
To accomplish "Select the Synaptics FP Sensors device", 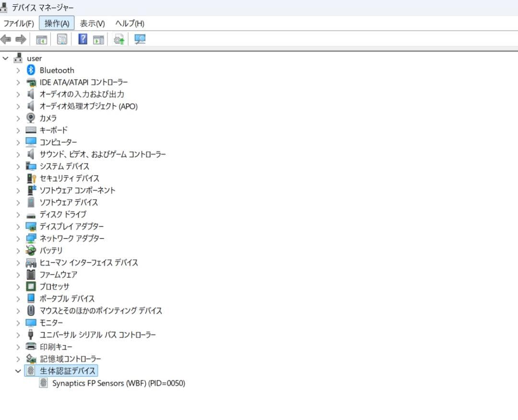I will 117,383.
